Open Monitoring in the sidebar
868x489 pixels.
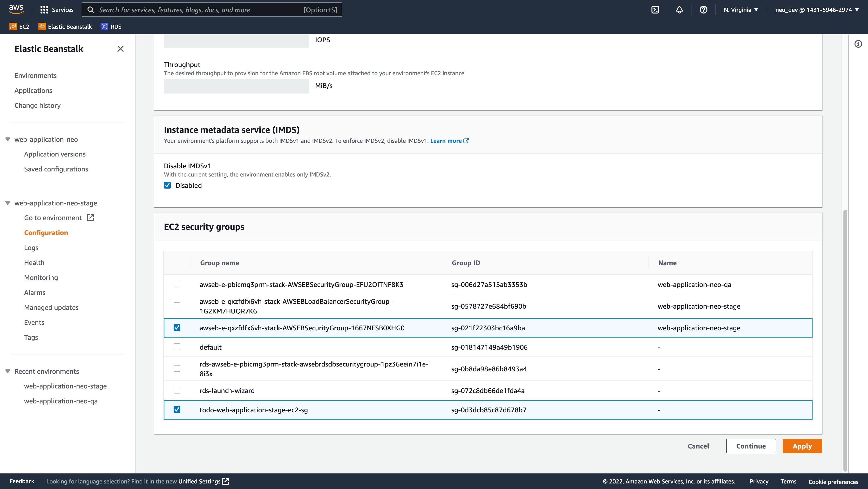point(41,278)
